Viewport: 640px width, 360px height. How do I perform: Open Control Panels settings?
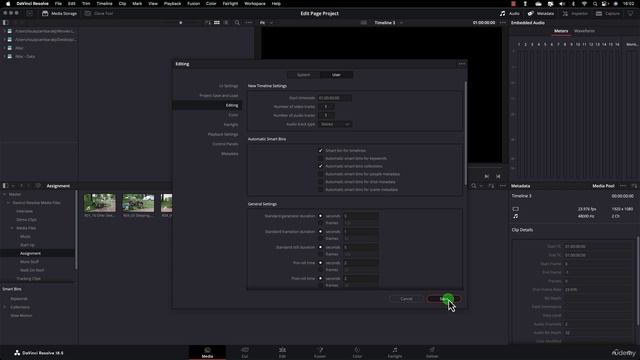click(x=225, y=144)
